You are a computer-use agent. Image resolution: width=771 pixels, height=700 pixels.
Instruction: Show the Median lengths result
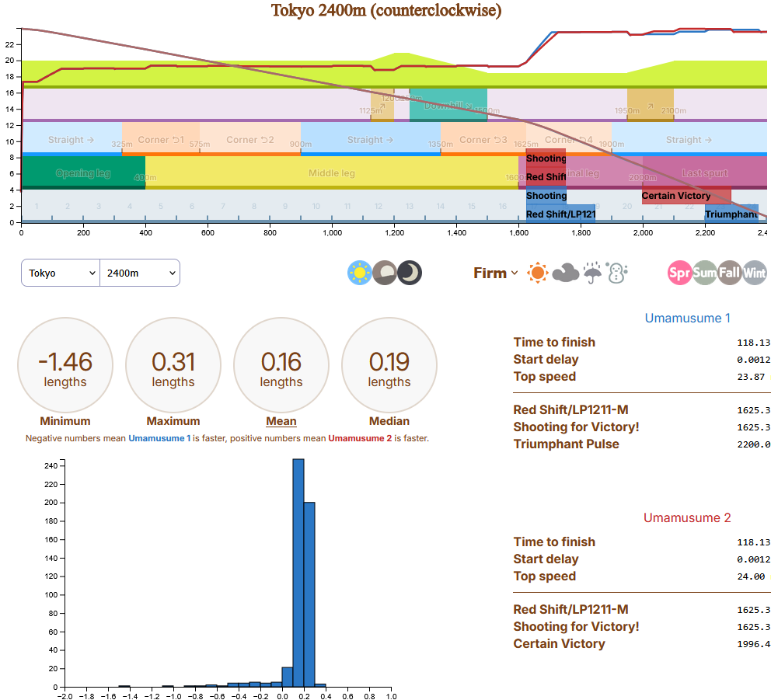(389, 372)
